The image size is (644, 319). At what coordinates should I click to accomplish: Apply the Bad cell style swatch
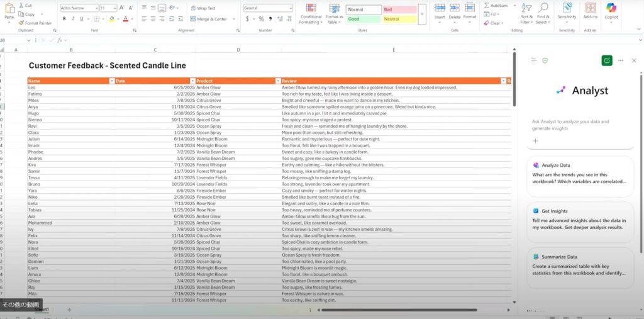(x=399, y=10)
